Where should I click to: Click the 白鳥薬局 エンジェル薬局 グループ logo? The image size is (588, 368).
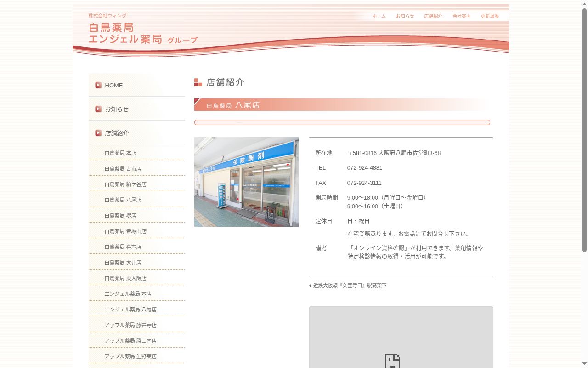click(143, 33)
